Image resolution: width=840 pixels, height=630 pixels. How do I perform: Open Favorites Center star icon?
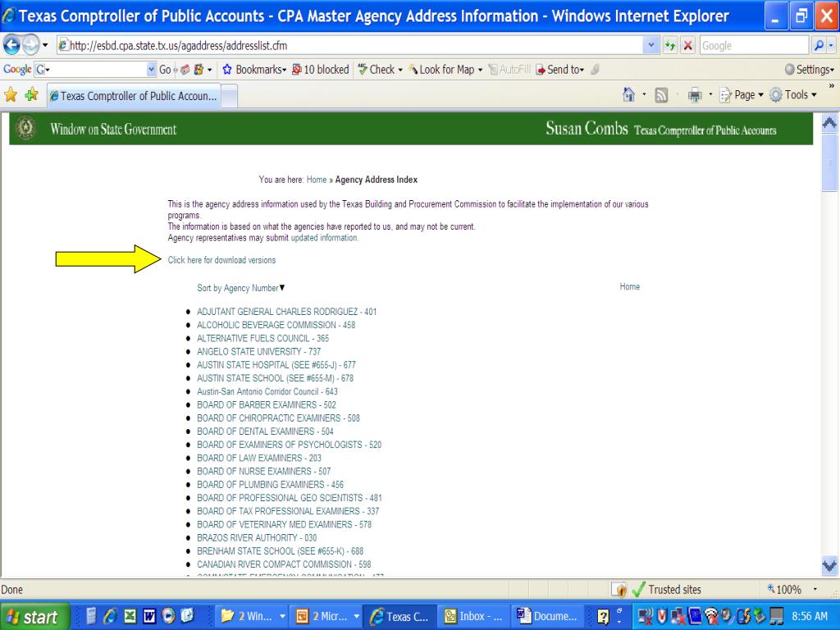coord(11,95)
